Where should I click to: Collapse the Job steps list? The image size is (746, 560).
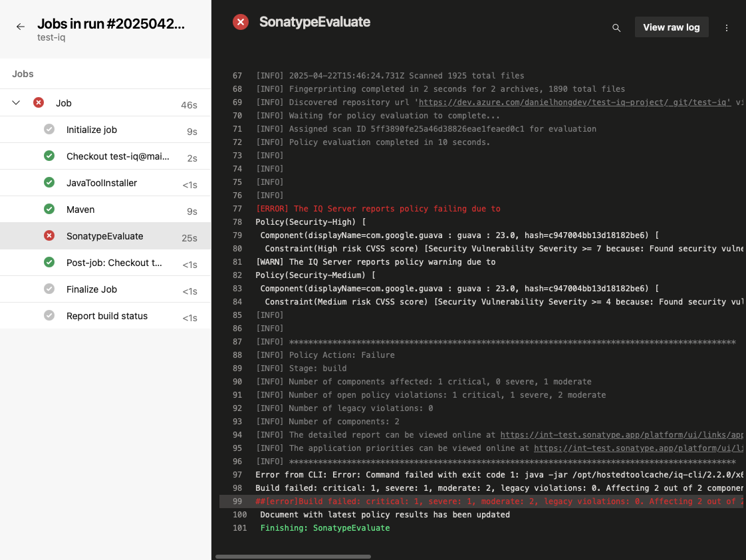click(x=16, y=102)
